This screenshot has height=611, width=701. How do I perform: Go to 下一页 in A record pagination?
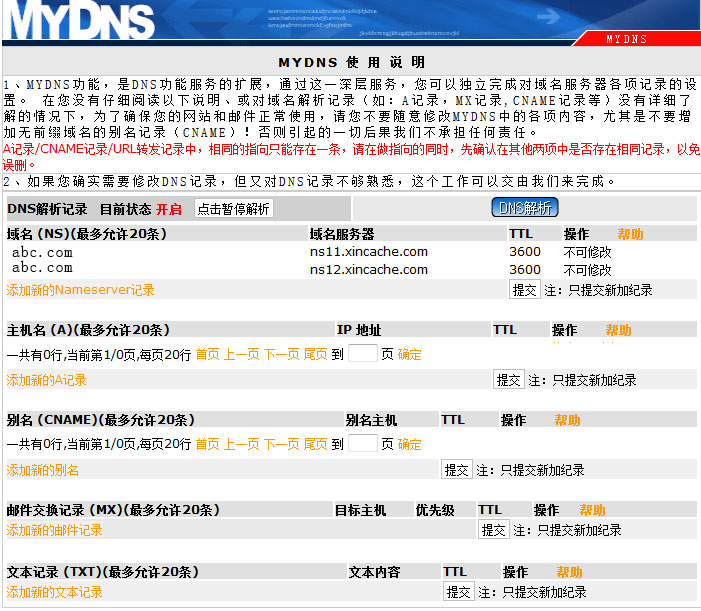(x=282, y=354)
